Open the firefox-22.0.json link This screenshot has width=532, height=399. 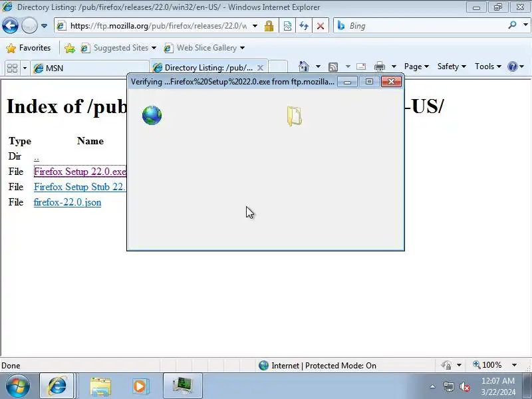(x=68, y=202)
